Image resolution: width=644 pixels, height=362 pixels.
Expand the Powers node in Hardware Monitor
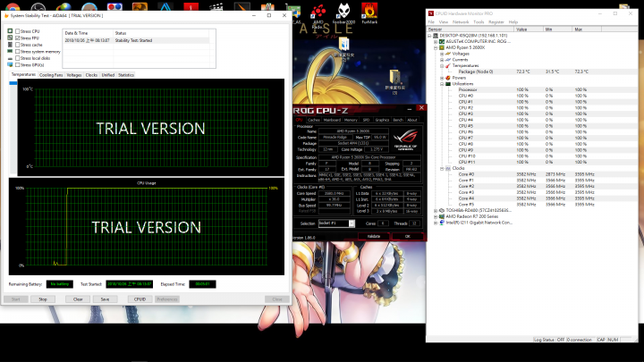[x=442, y=78]
